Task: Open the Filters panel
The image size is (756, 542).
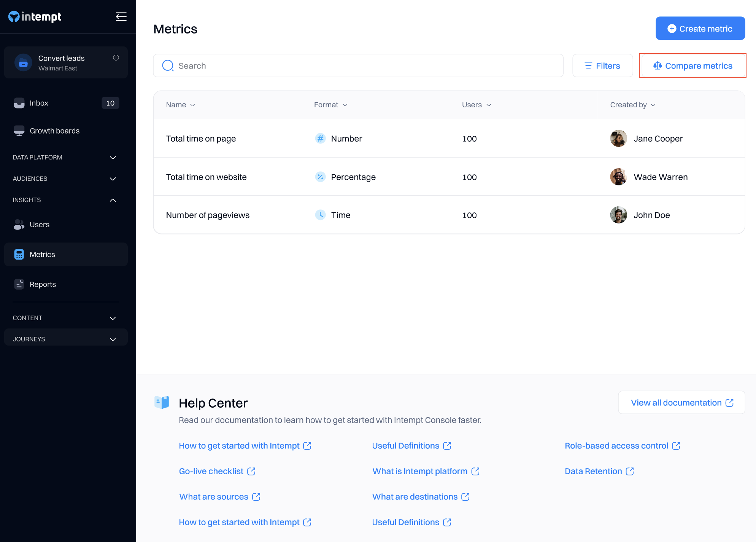Action: click(602, 66)
